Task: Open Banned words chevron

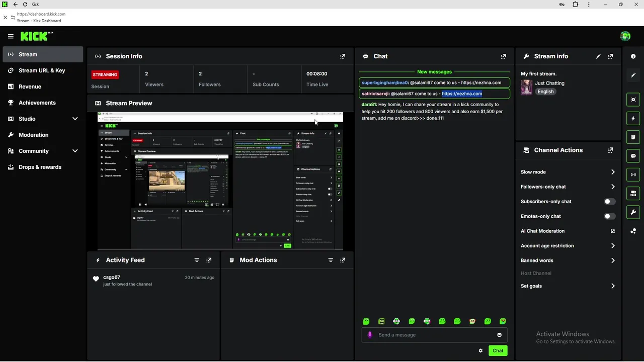Action: click(x=613, y=260)
